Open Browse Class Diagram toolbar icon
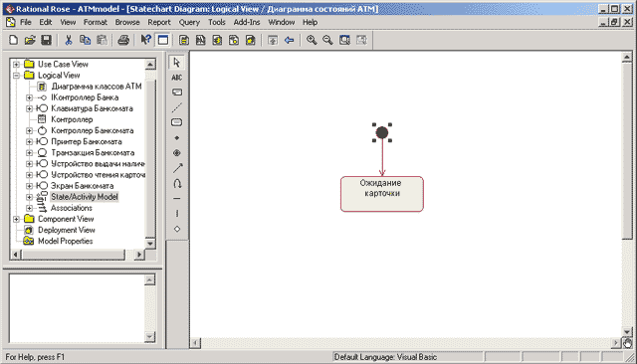The width and height of the screenshot is (637, 364). pos(184,40)
